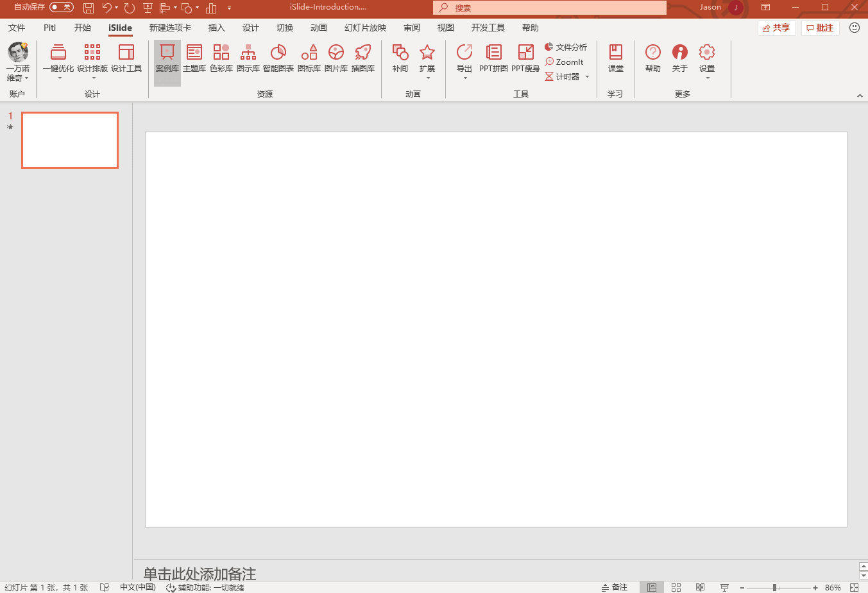Click the Save icon in the title bar
The image size is (868, 593).
click(x=89, y=8)
